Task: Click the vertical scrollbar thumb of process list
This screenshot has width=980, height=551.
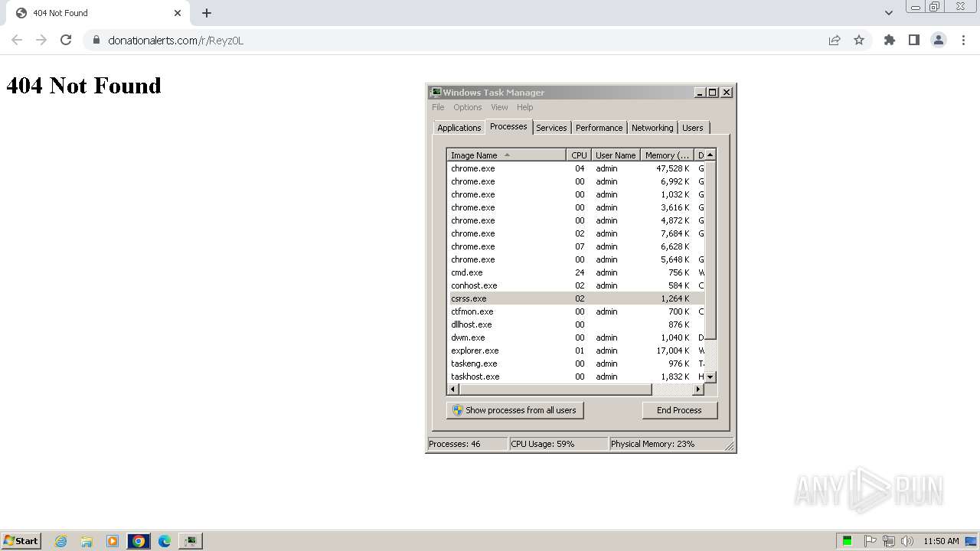Action: [x=710, y=249]
